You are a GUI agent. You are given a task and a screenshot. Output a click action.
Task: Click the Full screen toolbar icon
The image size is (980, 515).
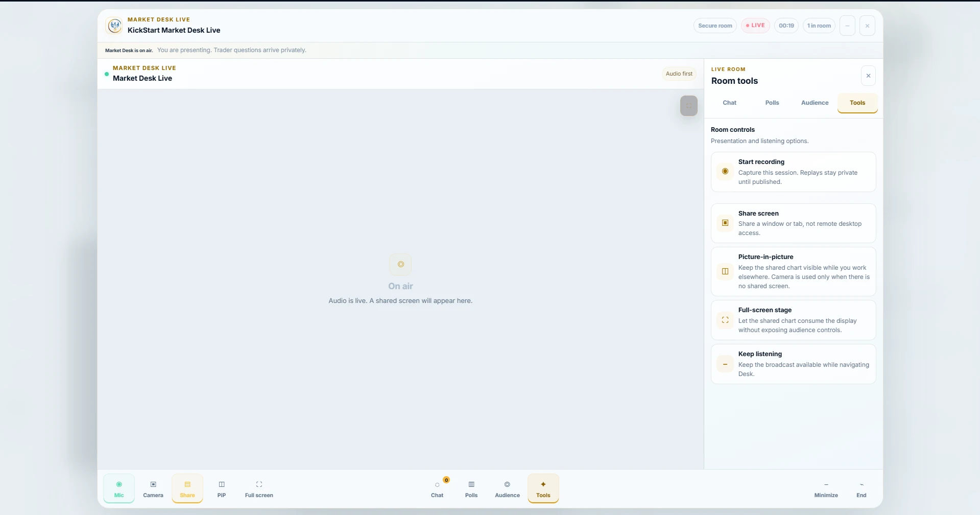(259, 488)
